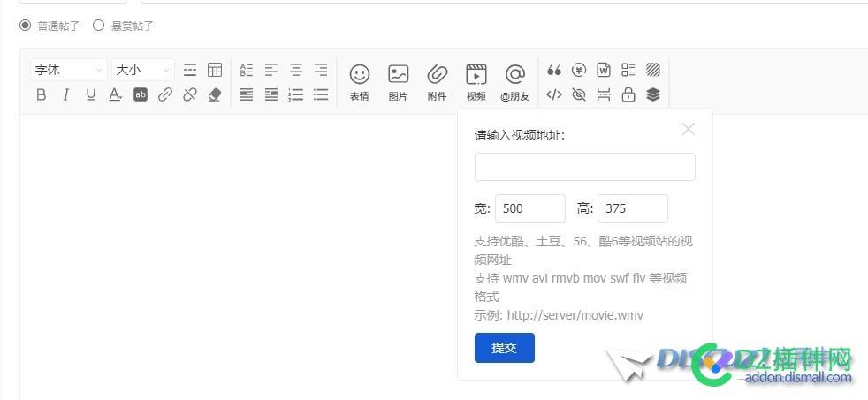Toggle bold formatting
The width and height of the screenshot is (868, 400).
coord(41,94)
